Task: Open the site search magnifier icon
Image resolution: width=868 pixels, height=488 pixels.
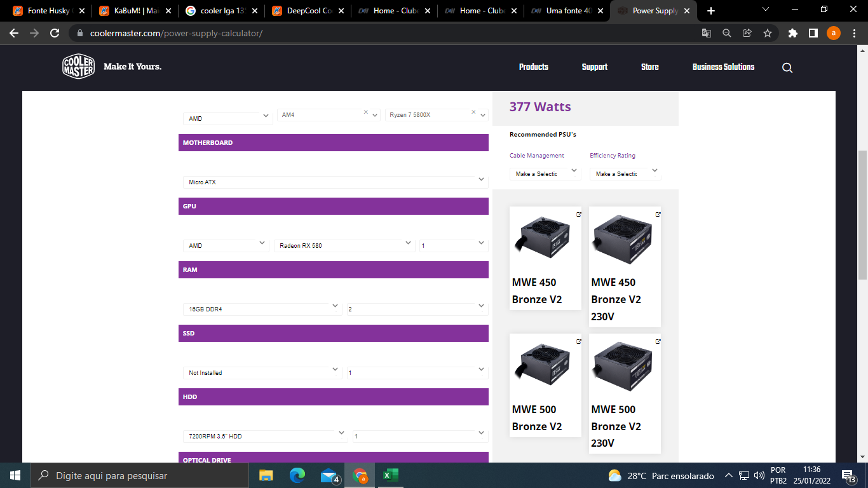Action: (787, 68)
